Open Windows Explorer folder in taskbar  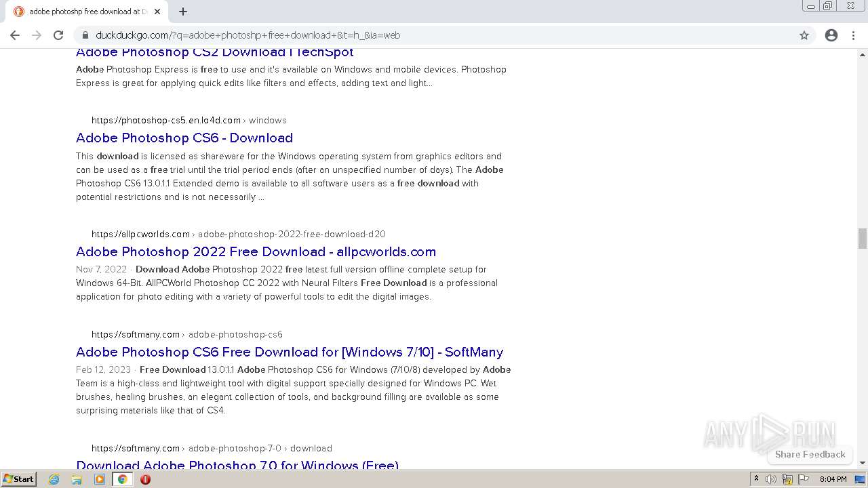77,479
